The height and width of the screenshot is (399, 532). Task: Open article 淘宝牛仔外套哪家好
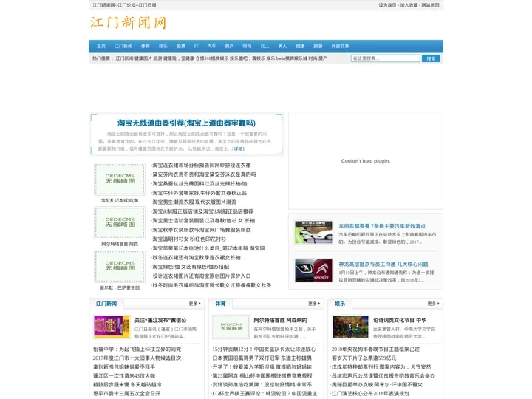pyautogui.click(x=199, y=193)
